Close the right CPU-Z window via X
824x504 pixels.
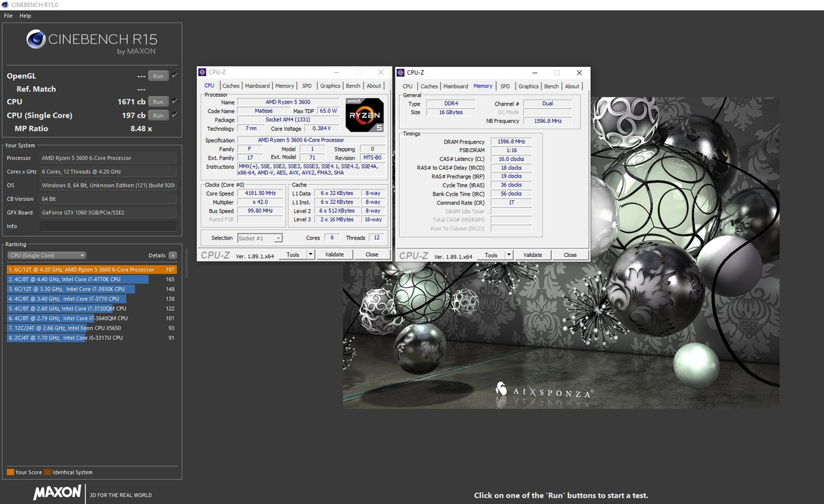(x=579, y=73)
